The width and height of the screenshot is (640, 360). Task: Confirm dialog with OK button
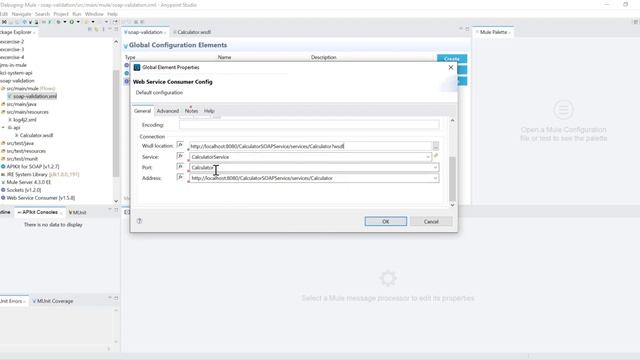coord(386,221)
